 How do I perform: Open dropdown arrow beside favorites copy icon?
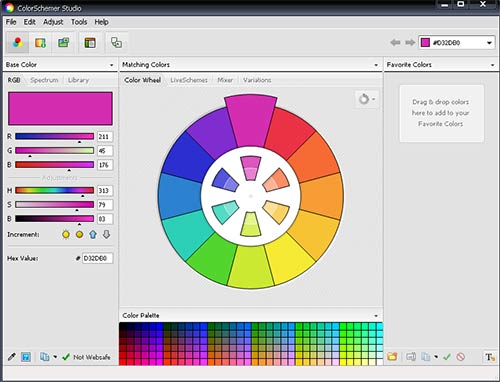(x=436, y=357)
